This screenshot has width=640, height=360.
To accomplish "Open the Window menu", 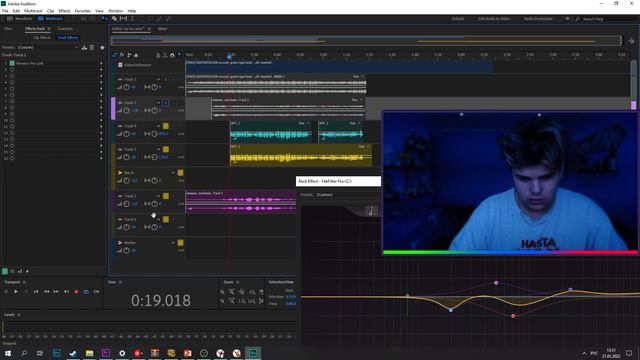I will pos(116,11).
